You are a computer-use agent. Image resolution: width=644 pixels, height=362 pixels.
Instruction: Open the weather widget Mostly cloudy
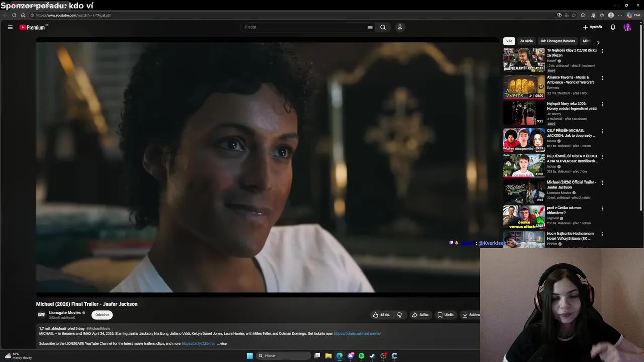coord(18,356)
